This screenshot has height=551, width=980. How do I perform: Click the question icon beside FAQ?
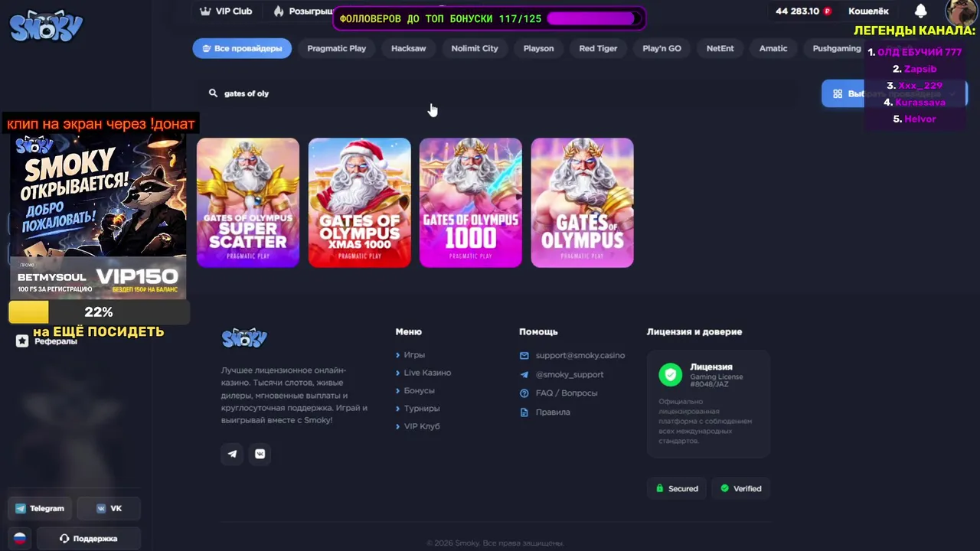(x=524, y=393)
